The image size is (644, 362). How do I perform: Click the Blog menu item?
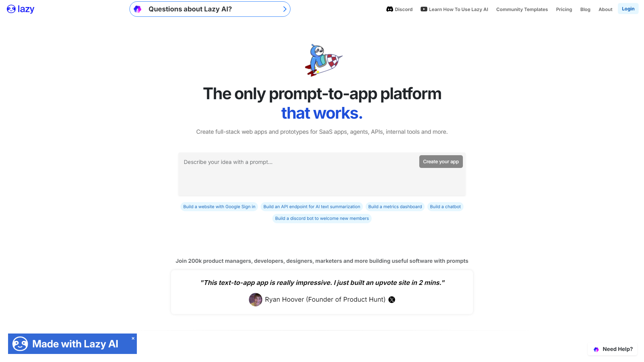coord(585,9)
